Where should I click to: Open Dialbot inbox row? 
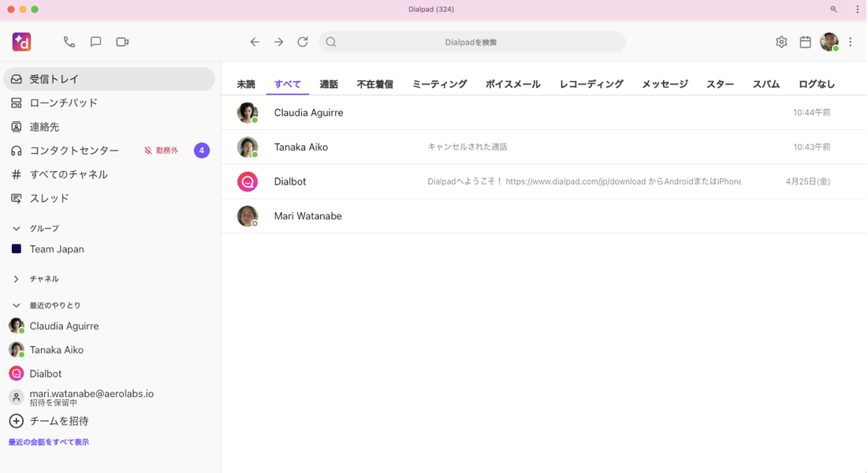pyautogui.click(x=544, y=181)
